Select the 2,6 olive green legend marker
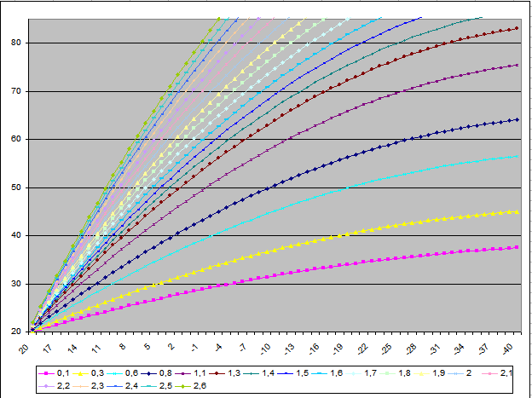 click(183, 385)
